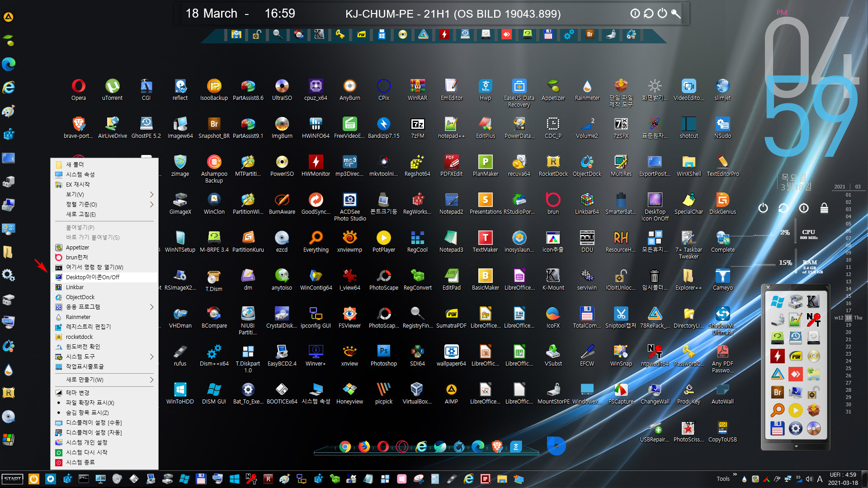Click the 18 March date in header
Screen dimensions: 868x488
(211, 14)
